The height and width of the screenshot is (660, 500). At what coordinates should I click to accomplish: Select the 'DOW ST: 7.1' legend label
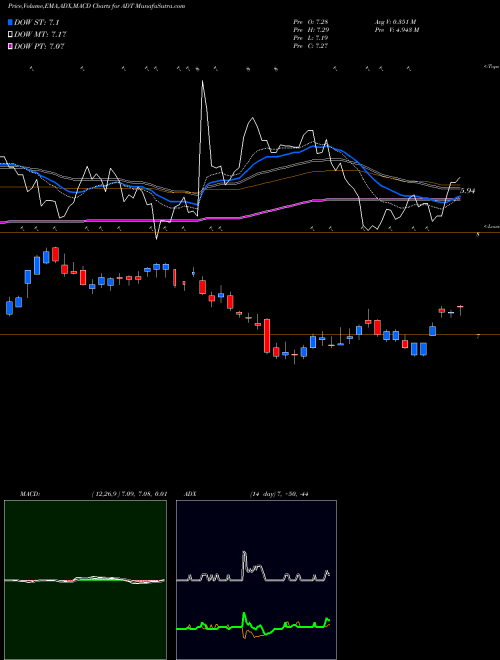37,22
